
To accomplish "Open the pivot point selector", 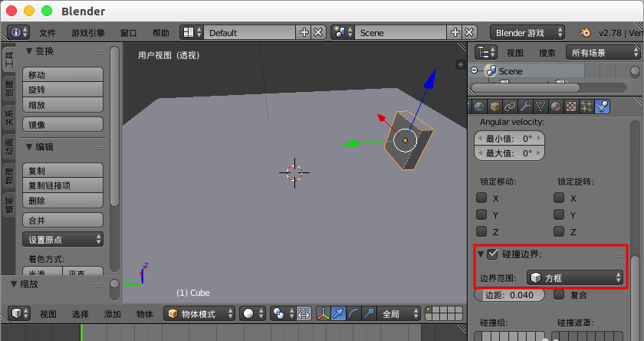I will coord(283,313).
